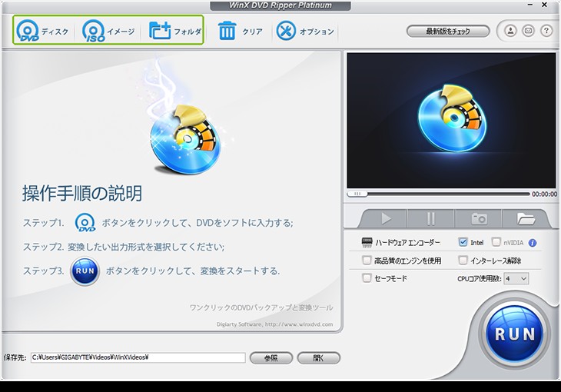
Task: Click the hardware encoder chip icon
Action: [x=367, y=243]
